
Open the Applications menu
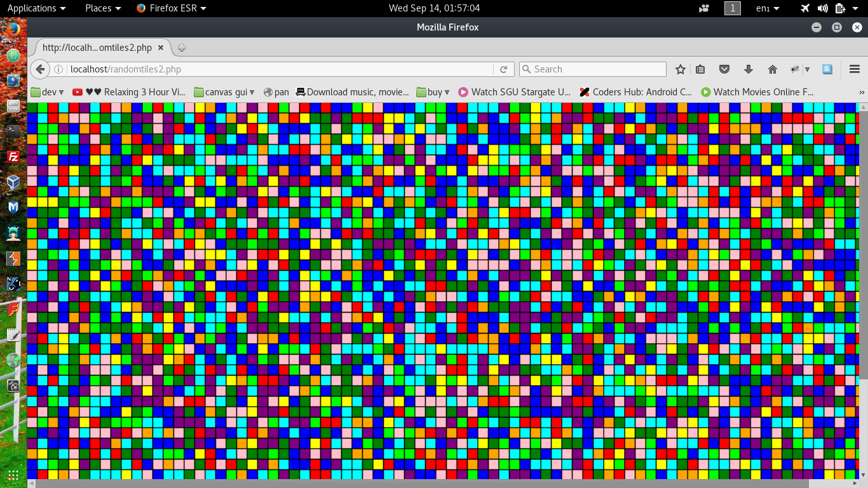pyautogui.click(x=36, y=8)
